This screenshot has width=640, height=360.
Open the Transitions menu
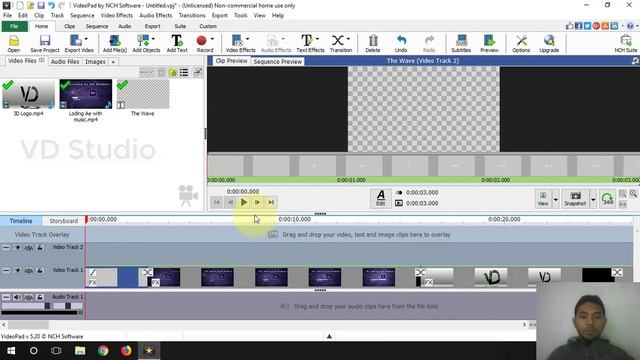click(192, 16)
